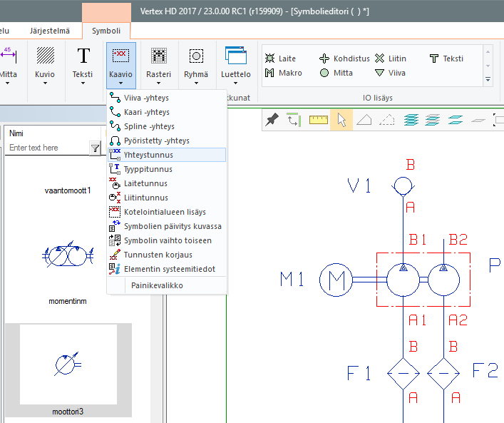Click the pin icon in the drawing toolbar
504x423 pixels.
pyautogui.click(x=272, y=120)
